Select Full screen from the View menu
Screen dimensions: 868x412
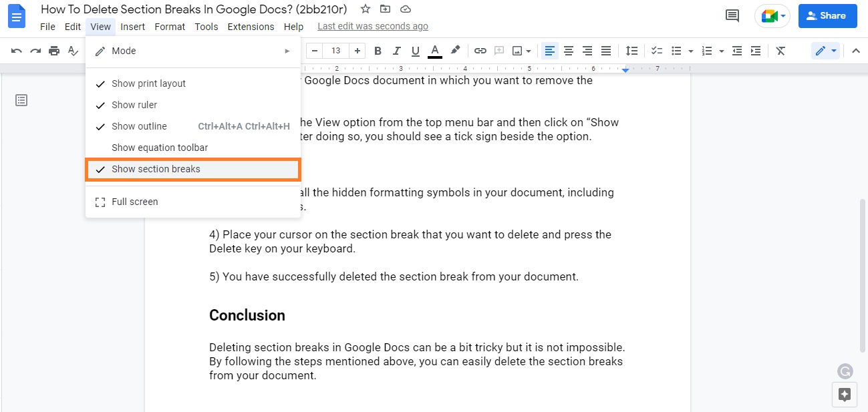tap(134, 202)
